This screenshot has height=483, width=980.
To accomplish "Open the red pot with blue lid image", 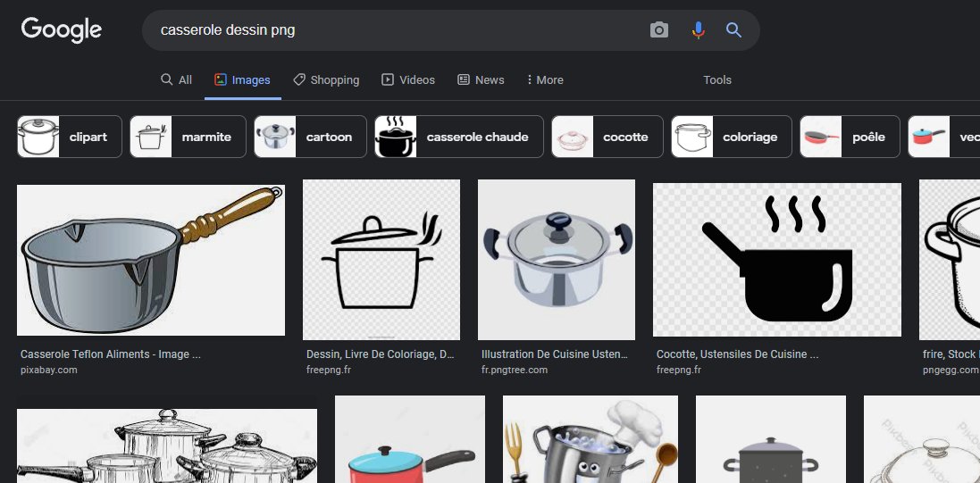I will click(410, 439).
